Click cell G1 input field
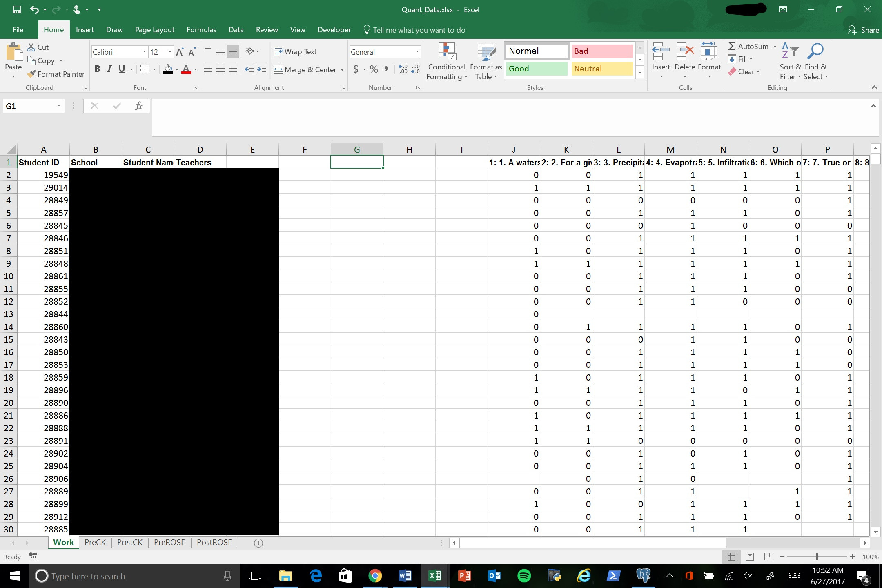Viewport: 882px width, 588px height. click(356, 162)
